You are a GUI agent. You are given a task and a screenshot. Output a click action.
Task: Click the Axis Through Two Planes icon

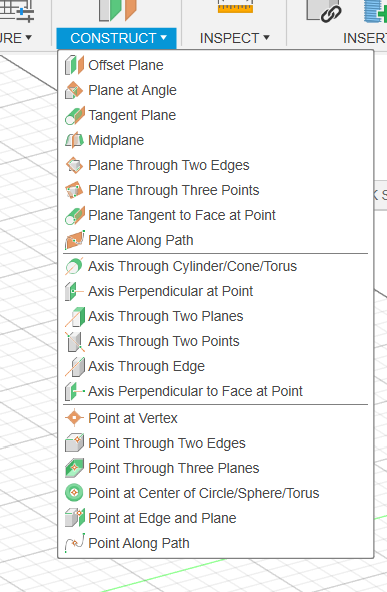(74, 316)
